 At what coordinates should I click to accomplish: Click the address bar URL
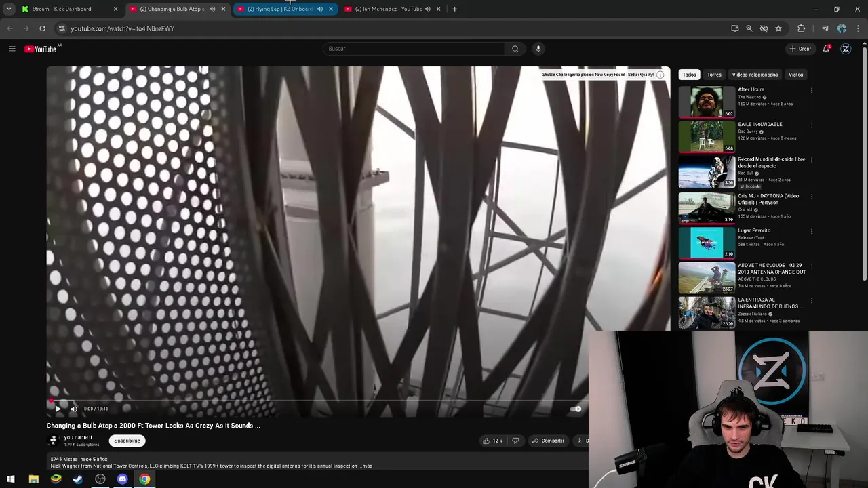coord(123,28)
